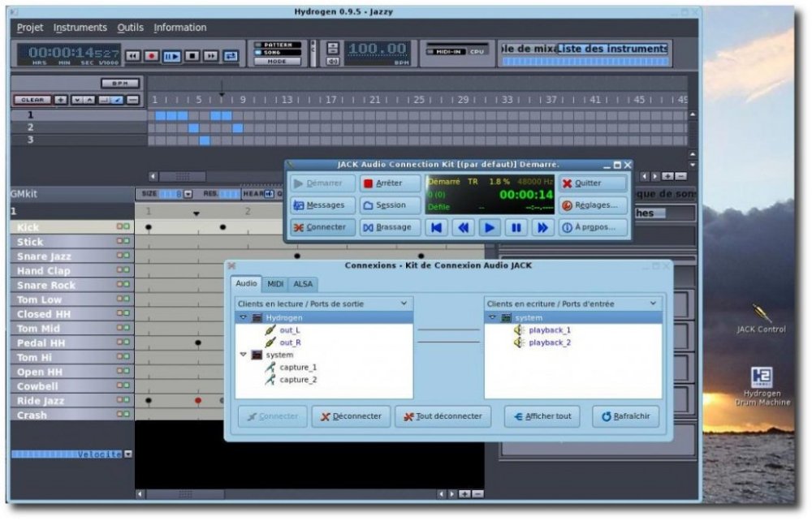Switch to Pattern mode in Hydrogen

tap(277, 45)
